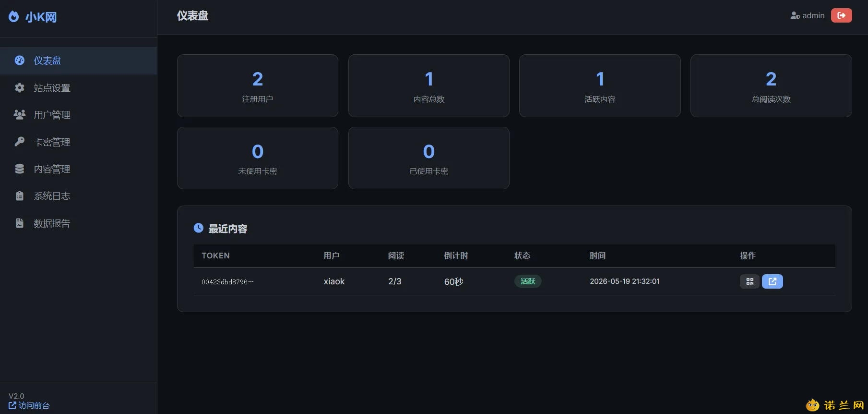The image size is (868, 414).
Task: Click the timestamp 2026-05-19 21:32:01
Action: [x=625, y=281]
